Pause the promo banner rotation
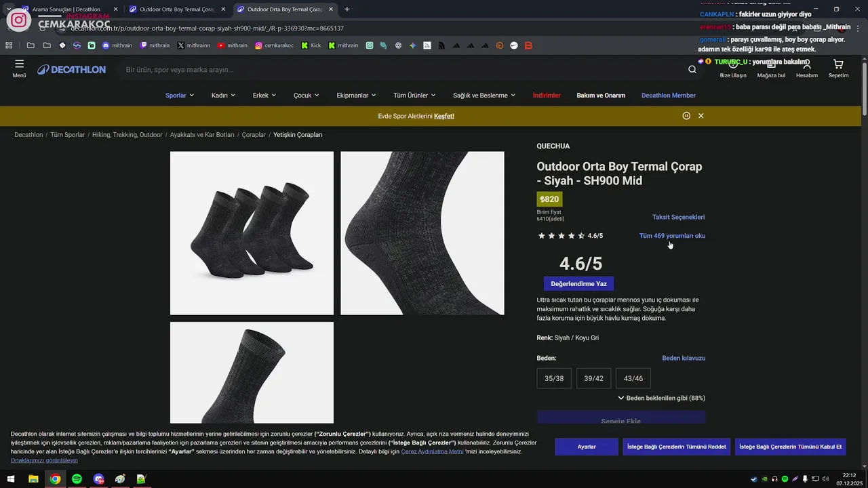868x488 pixels. [x=686, y=116]
